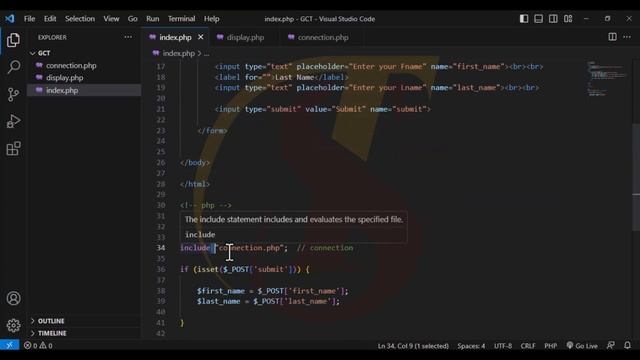Viewport: 640px width, 360px height.
Task: Select index.php in explorer tree
Action: (x=62, y=90)
